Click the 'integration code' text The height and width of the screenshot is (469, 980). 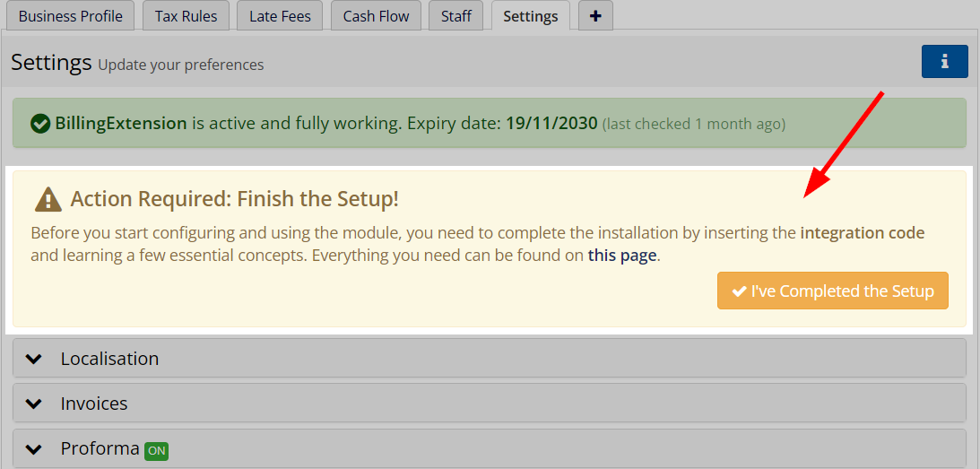[x=862, y=233]
